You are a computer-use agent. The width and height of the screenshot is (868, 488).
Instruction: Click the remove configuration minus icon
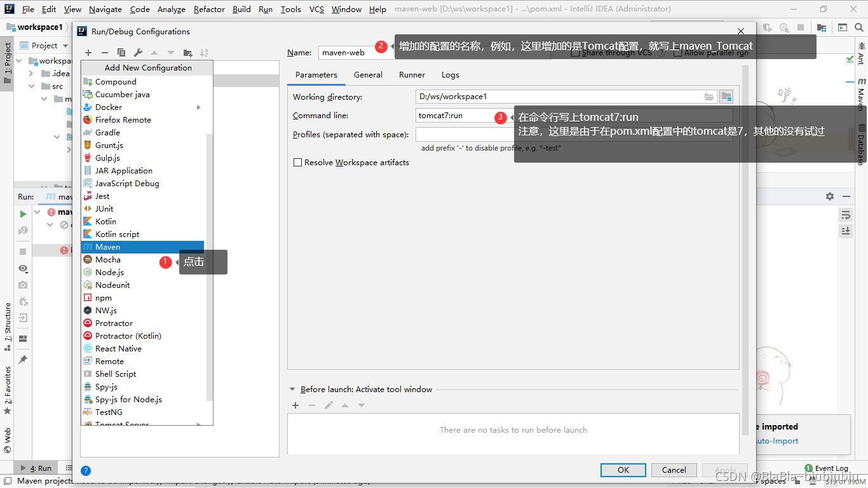click(105, 53)
